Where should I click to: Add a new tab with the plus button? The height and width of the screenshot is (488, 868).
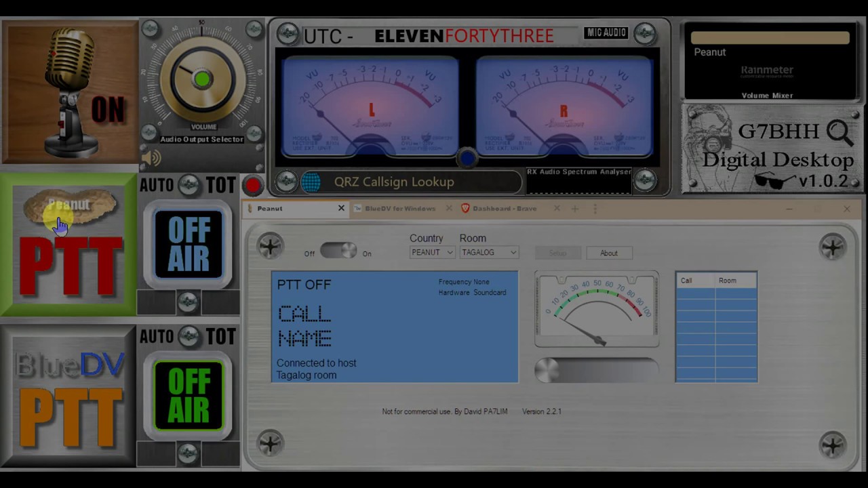pos(575,208)
